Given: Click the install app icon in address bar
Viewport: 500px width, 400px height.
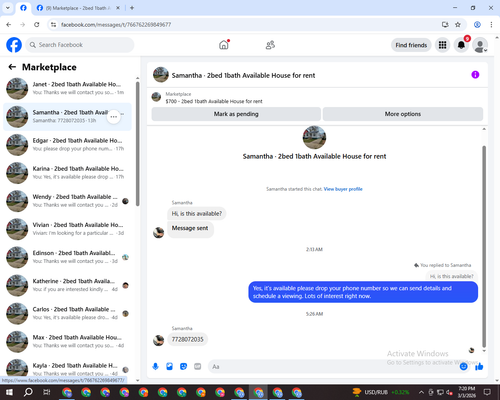Looking at the screenshot, I should (445, 25).
